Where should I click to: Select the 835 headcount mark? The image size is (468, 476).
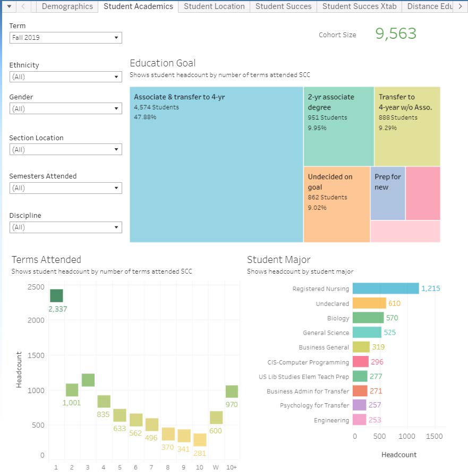104,401
